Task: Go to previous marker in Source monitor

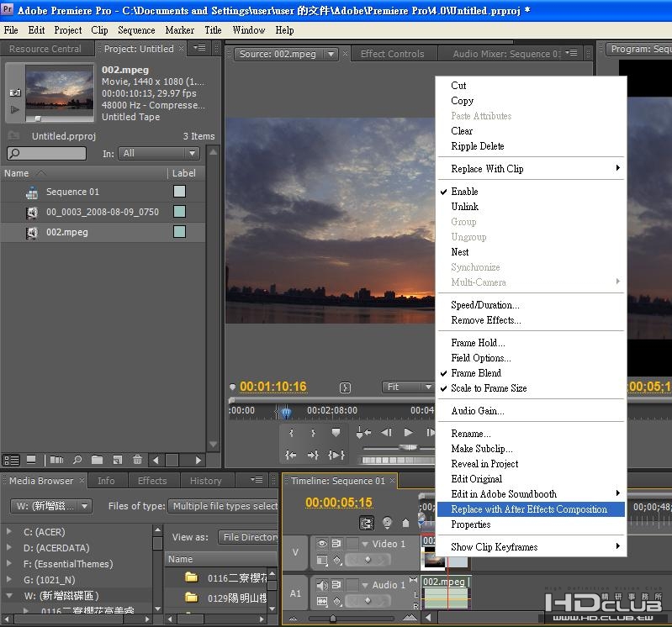Action: tap(363, 433)
